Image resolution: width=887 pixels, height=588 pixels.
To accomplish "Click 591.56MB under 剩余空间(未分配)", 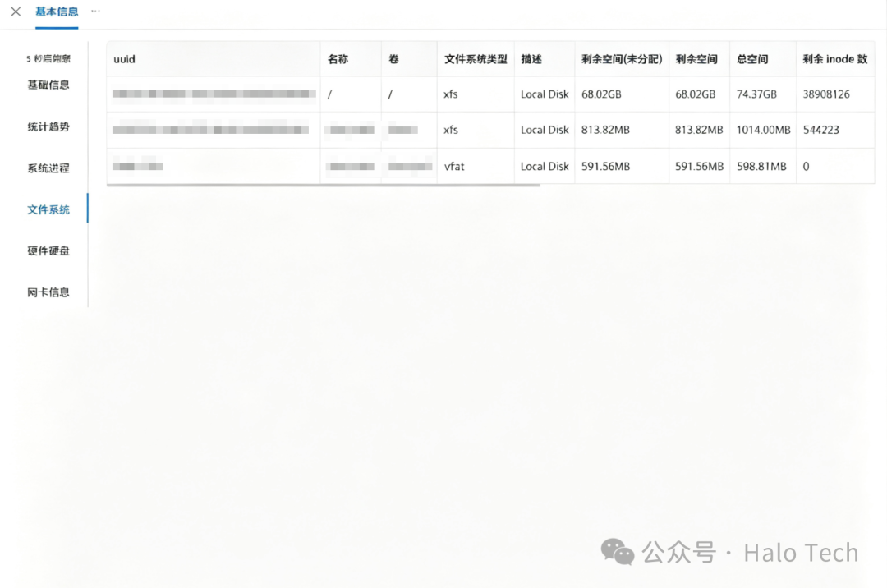I will pos(605,166).
